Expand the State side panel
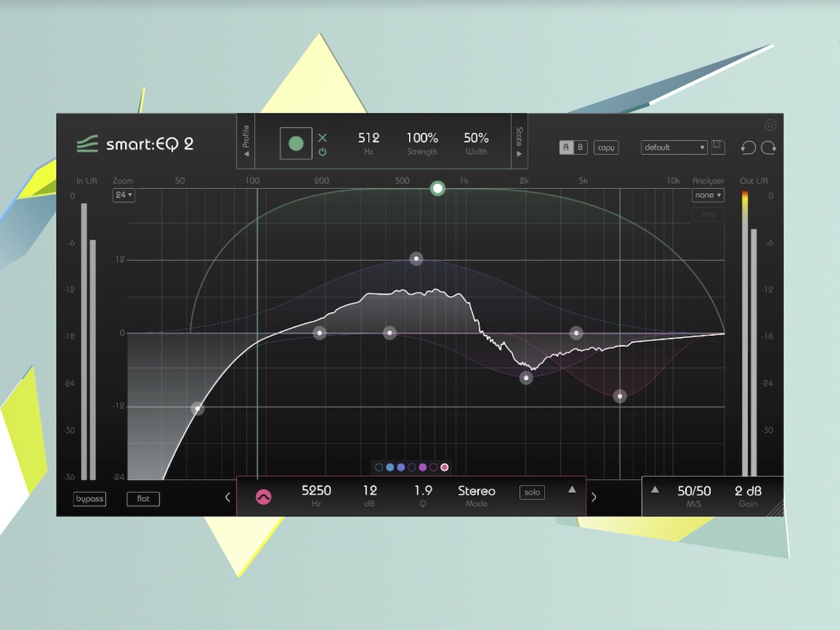The image size is (840, 630). [x=519, y=141]
